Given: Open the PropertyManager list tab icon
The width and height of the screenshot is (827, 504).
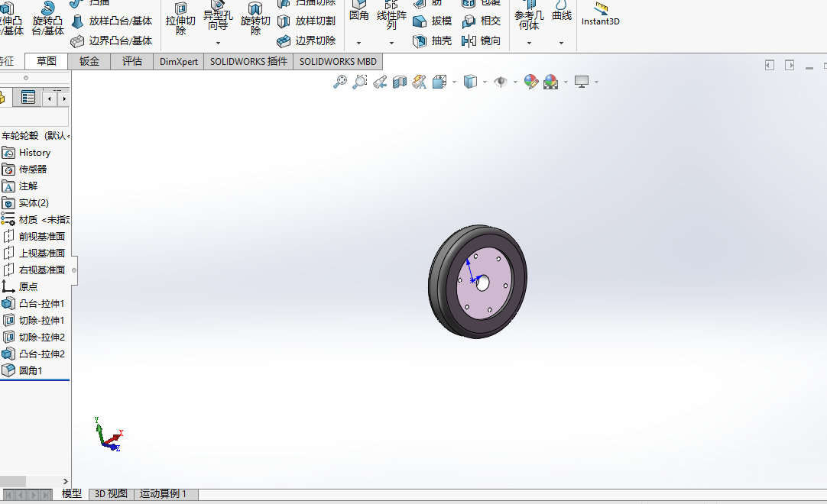Looking at the screenshot, I should pos(28,98).
